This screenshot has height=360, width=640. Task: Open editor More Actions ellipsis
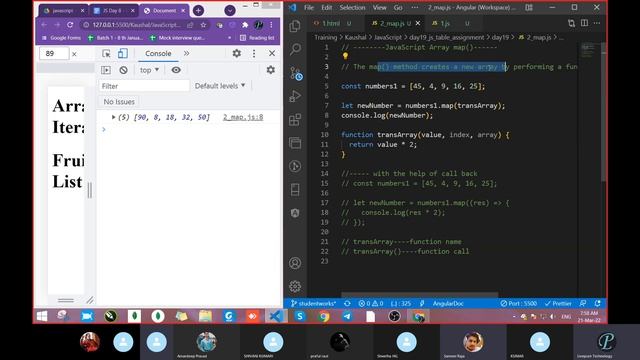tap(597, 23)
